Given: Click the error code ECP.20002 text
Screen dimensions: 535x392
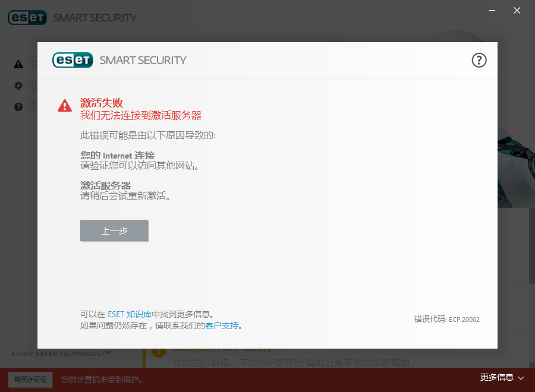Looking at the screenshot, I should click(446, 320).
